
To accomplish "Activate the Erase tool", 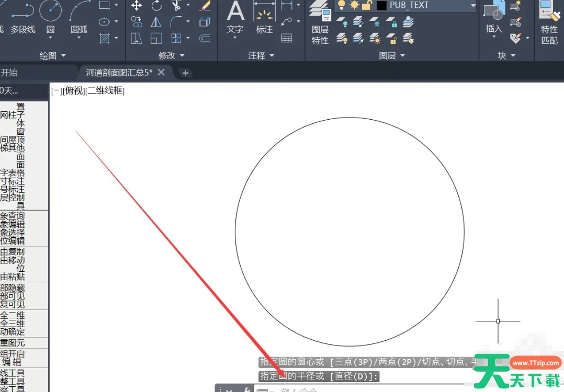I will click(x=205, y=5).
